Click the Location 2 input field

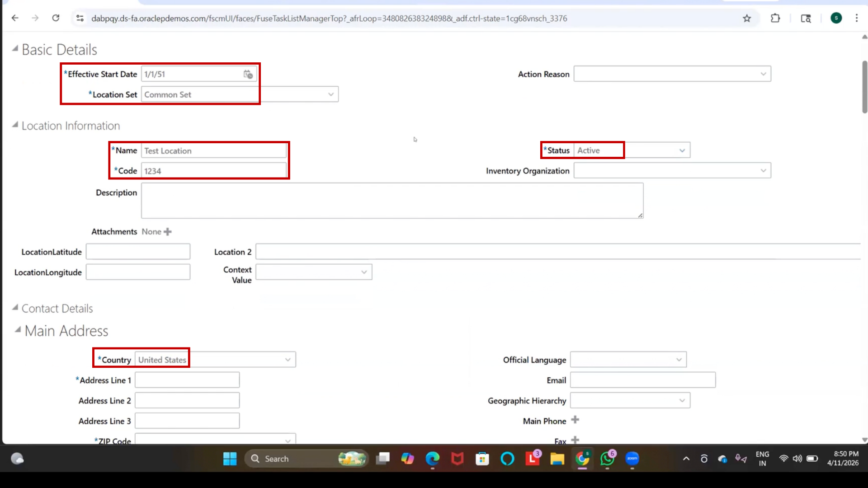point(558,252)
